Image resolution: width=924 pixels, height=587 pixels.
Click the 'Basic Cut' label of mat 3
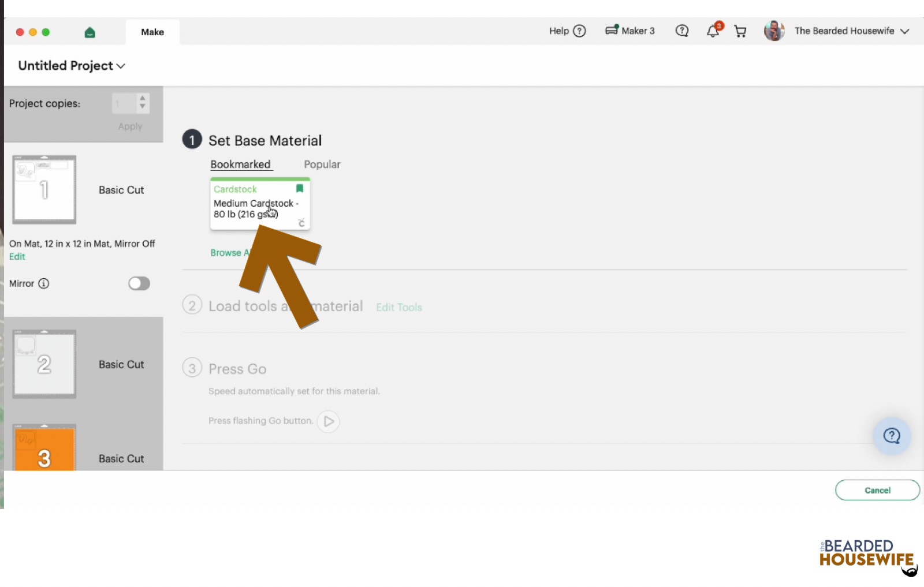coord(121,458)
